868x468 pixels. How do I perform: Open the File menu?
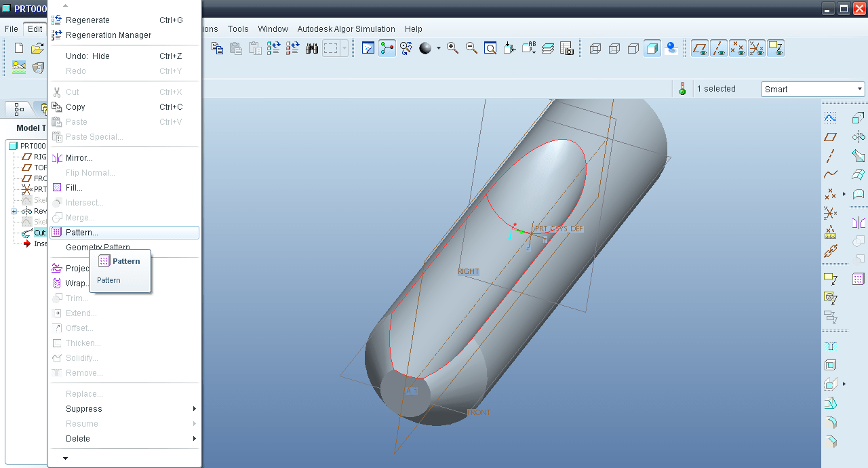12,29
